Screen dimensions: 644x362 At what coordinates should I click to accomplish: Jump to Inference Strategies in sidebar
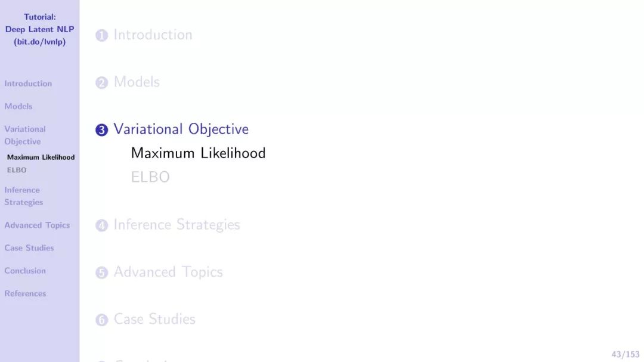pos(23,196)
